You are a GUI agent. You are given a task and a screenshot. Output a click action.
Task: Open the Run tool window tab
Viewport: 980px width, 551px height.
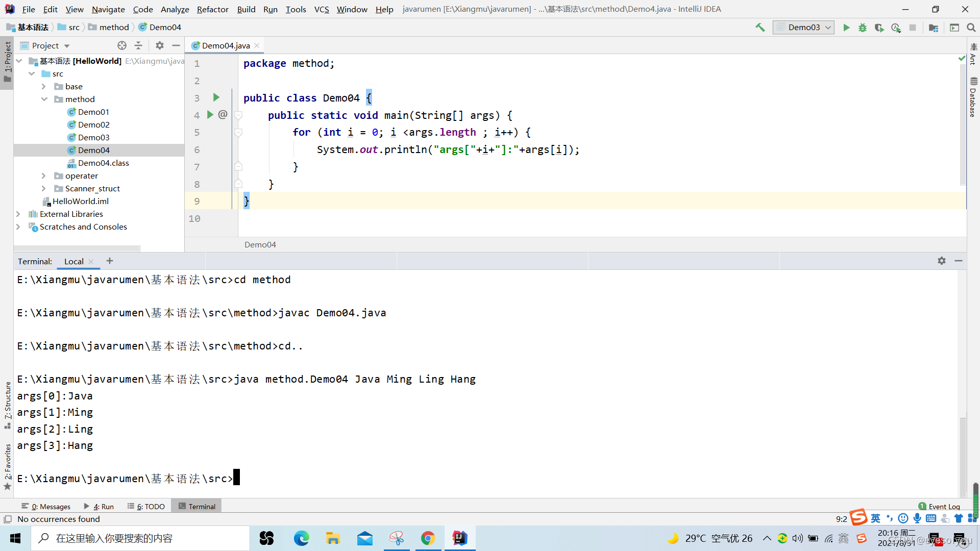pos(99,507)
